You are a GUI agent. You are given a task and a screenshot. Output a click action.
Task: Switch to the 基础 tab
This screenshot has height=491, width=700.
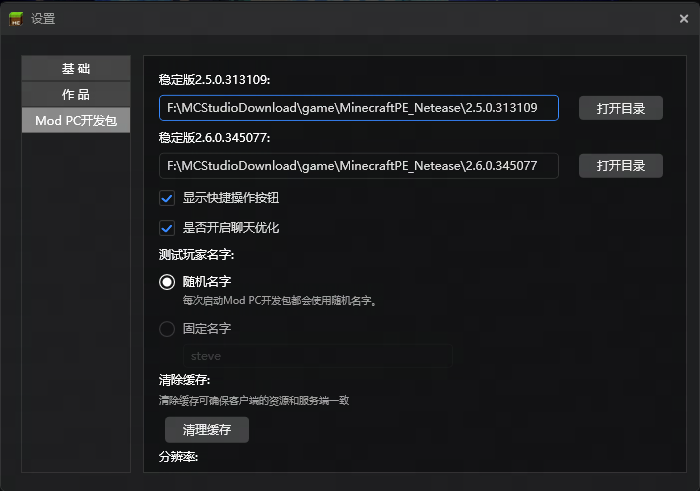(76, 68)
